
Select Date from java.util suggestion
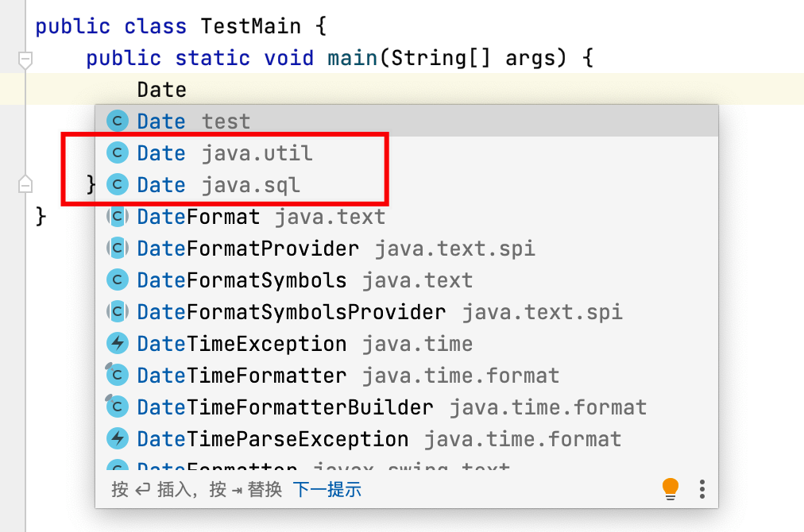225,153
